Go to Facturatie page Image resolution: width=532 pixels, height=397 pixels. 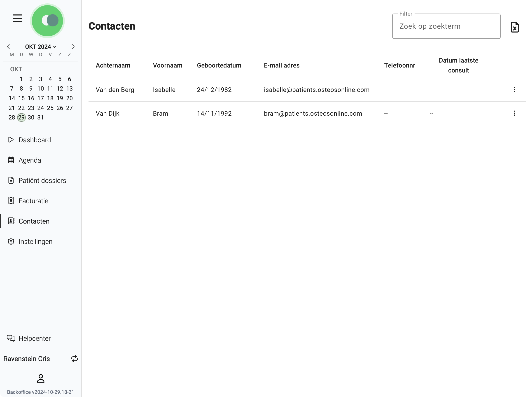[33, 201]
